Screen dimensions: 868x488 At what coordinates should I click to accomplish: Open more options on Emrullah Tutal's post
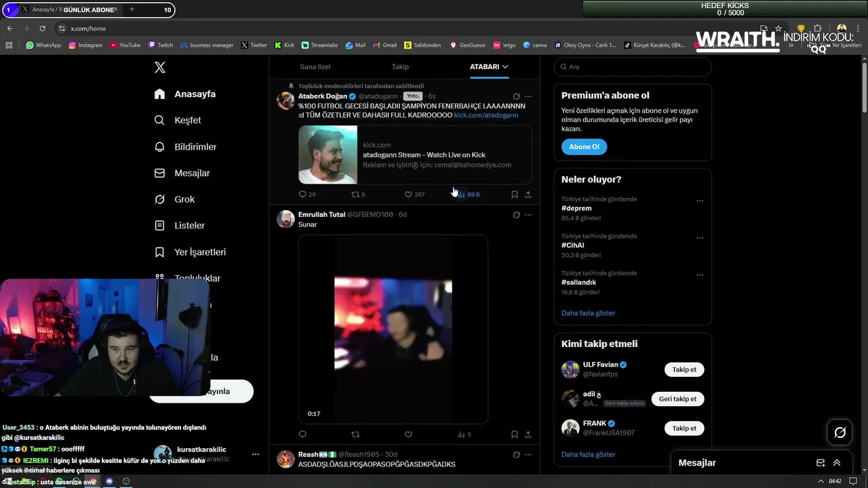[x=528, y=215]
